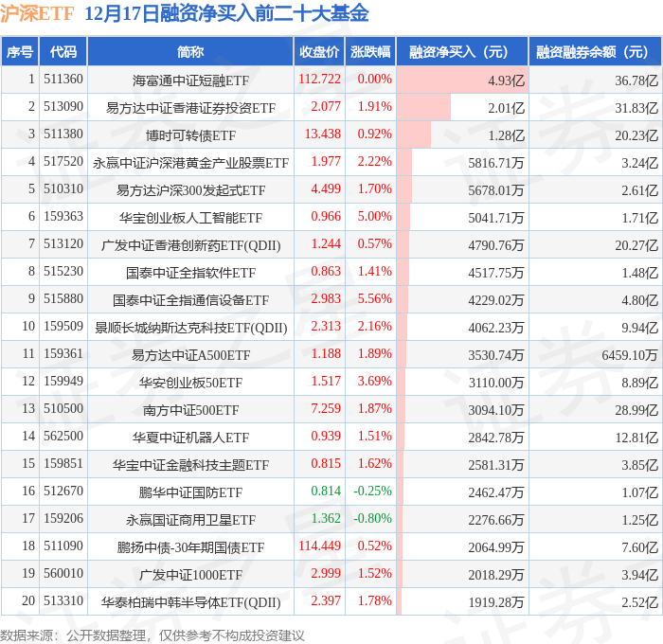Click change value 3.69%
Screen dimensions: 663x644
(x=375, y=382)
